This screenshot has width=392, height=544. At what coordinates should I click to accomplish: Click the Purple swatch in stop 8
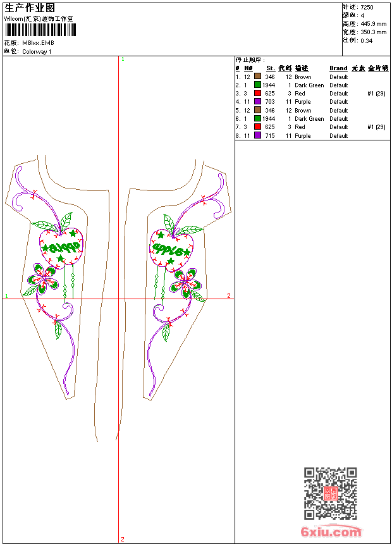(257, 135)
